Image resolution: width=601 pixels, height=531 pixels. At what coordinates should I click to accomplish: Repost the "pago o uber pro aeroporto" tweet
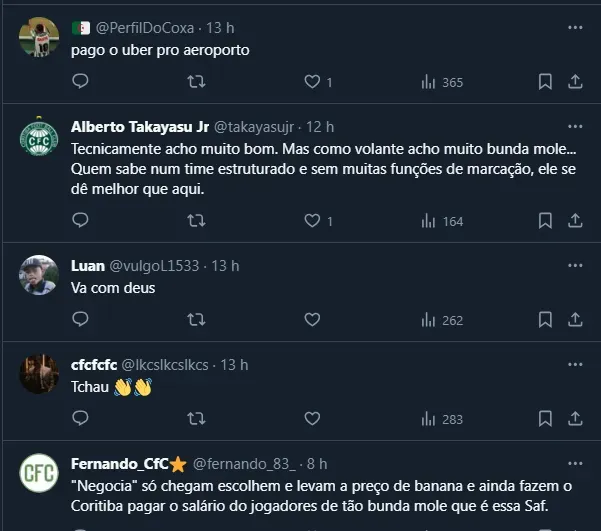(x=196, y=82)
